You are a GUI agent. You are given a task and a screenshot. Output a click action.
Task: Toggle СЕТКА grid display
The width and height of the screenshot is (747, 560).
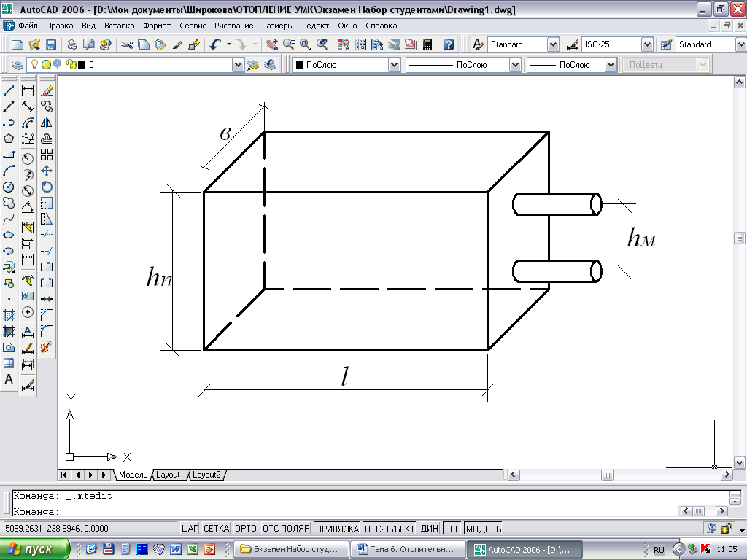point(216,529)
